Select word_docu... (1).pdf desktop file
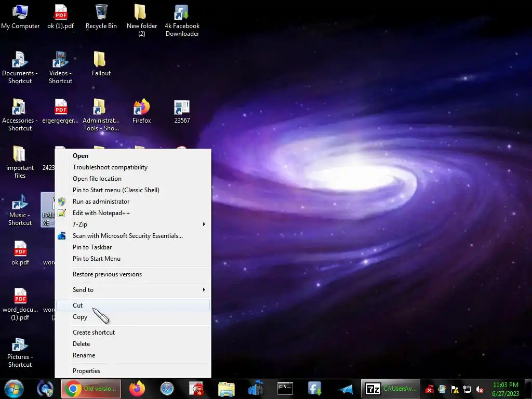 click(x=20, y=304)
